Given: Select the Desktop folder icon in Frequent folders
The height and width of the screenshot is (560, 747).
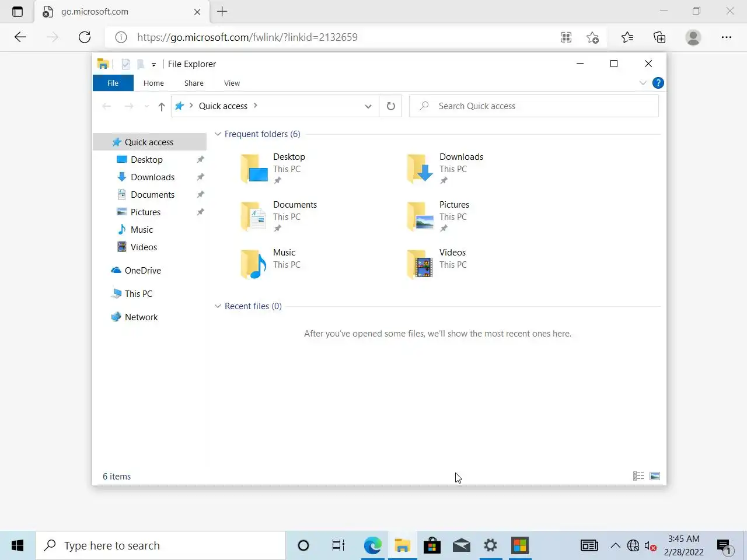Looking at the screenshot, I should [254, 169].
